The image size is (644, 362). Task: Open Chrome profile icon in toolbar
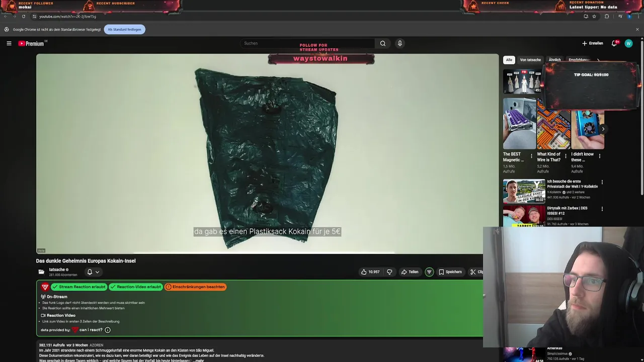pos(629,16)
